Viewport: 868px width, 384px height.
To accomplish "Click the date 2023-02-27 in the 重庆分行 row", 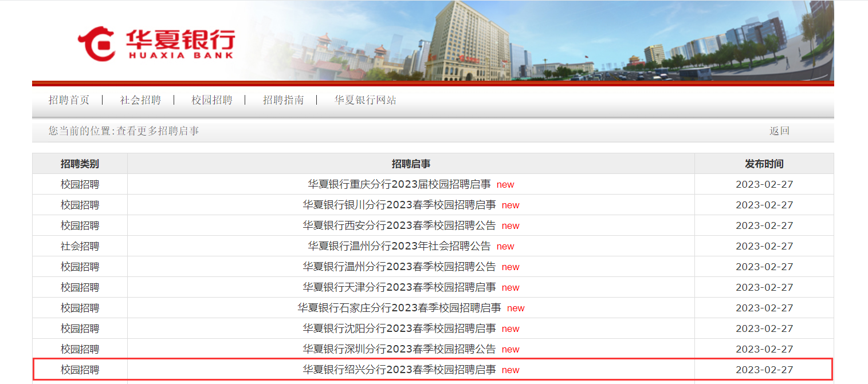I will tap(764, 184).
